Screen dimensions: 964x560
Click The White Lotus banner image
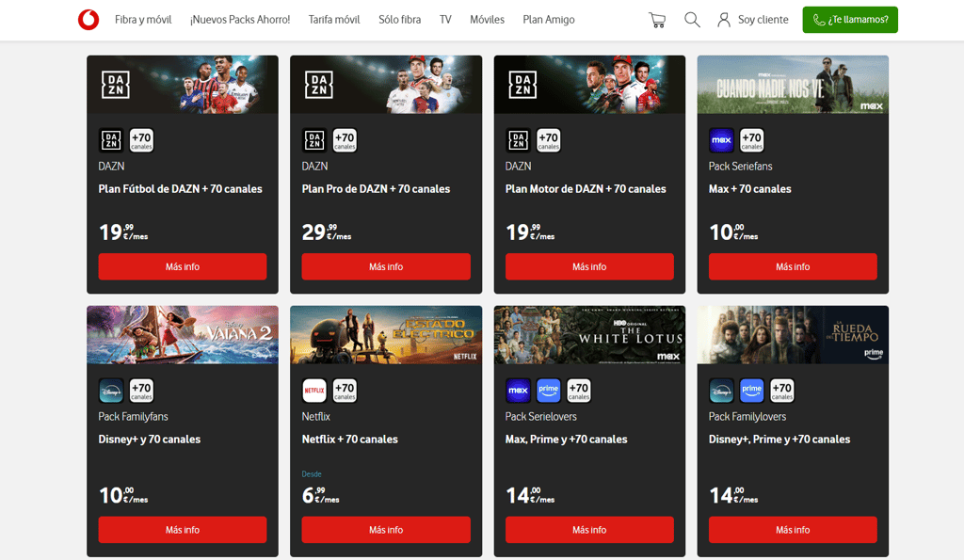click(x=589, y=335)
